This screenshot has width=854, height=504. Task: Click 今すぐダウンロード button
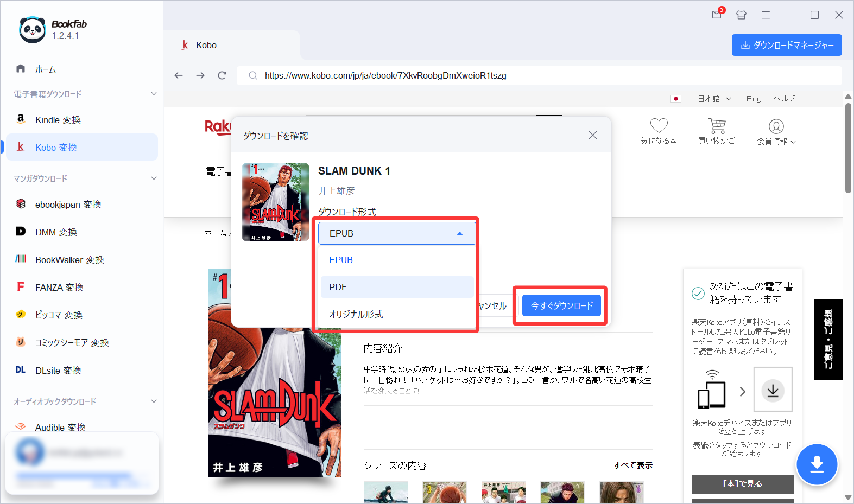coord(561,305)
